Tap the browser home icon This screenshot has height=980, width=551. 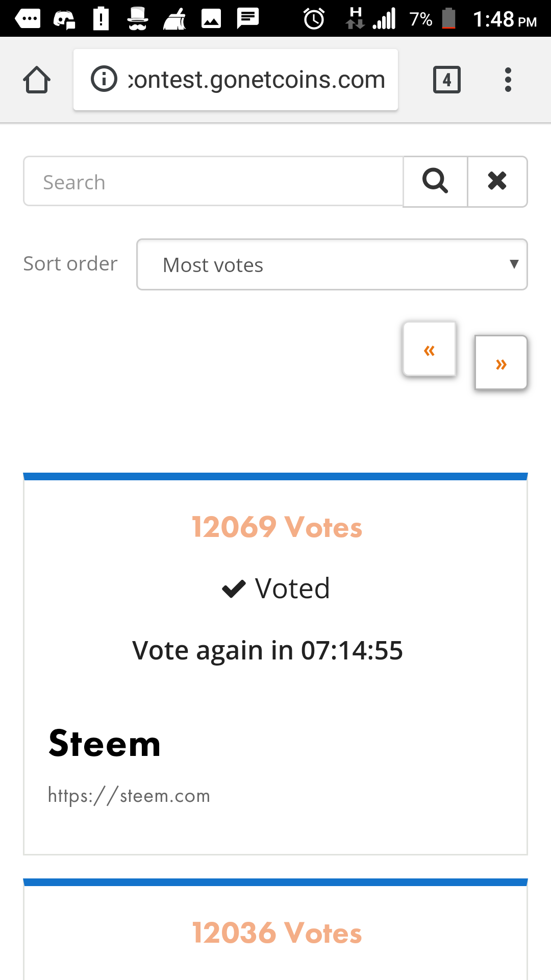point(37,80)
